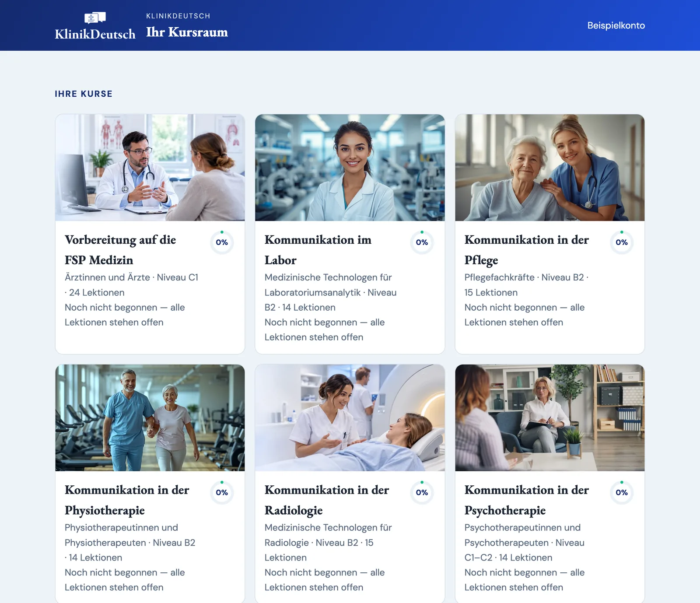
Task: Click the KlinikDeutsch wordmark text
Action: click(x=95, y=34)
